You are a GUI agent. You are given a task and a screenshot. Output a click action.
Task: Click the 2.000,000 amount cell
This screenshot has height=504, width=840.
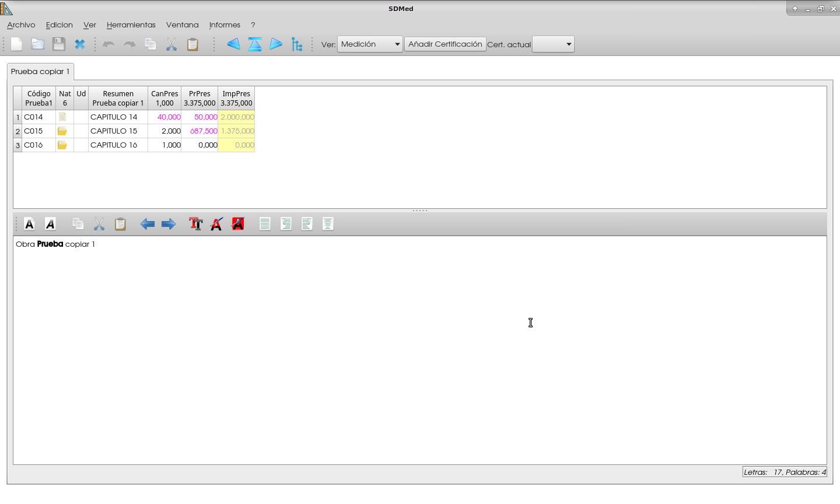[236, 117]
